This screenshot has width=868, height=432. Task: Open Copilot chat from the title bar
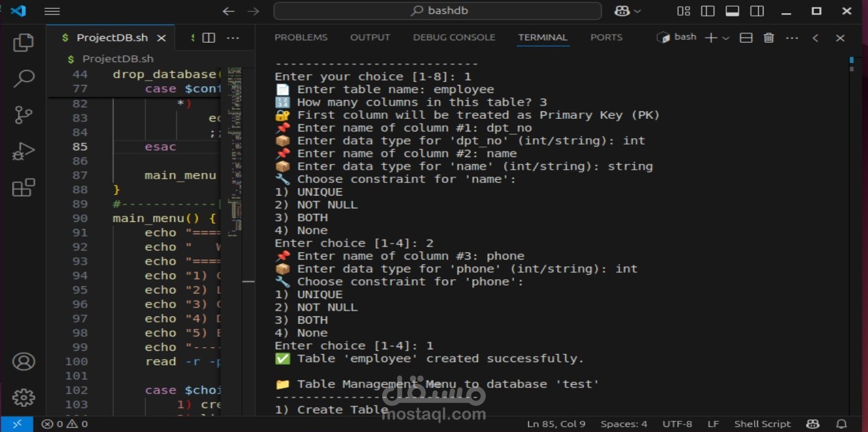pos(622,11)
